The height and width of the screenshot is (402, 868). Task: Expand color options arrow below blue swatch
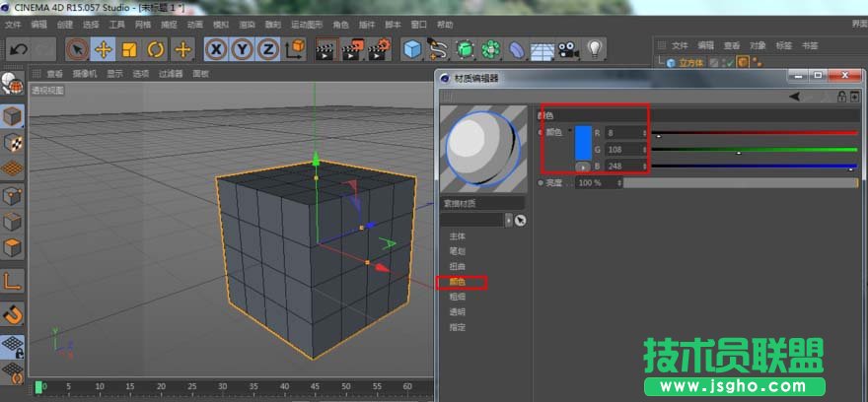(583, 166)
